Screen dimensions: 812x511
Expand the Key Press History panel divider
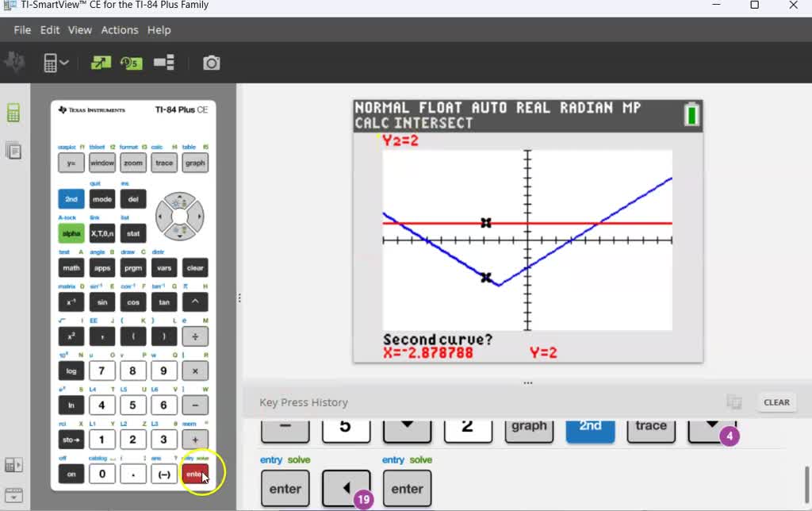[527, 382]
